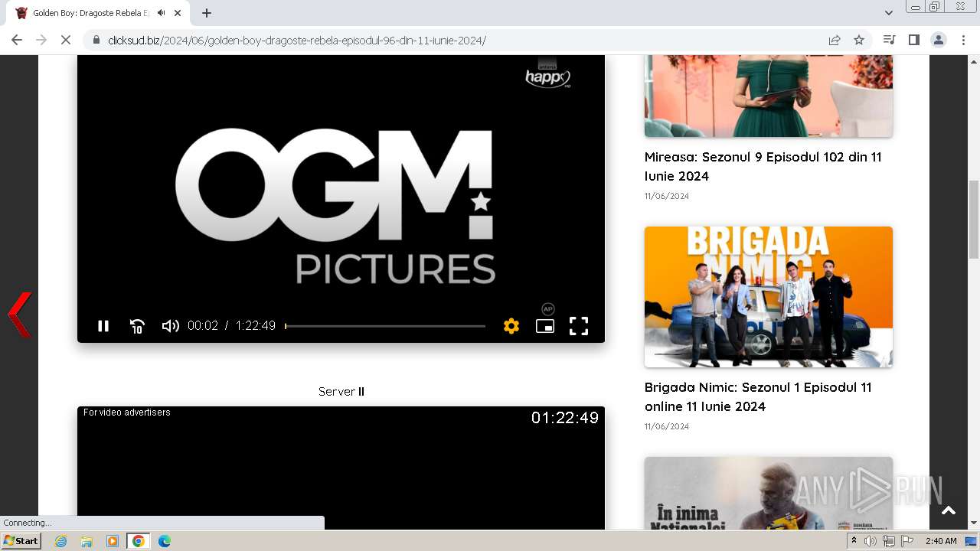This screenshot has width=980, height=551.
Task: Open Action Center flag icon
Action: 907,541
